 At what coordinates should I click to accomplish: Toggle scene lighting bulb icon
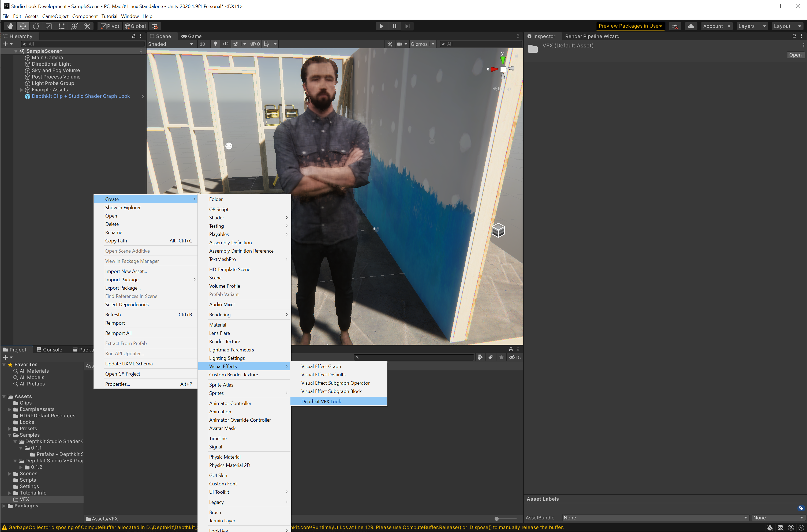[215, 44]
